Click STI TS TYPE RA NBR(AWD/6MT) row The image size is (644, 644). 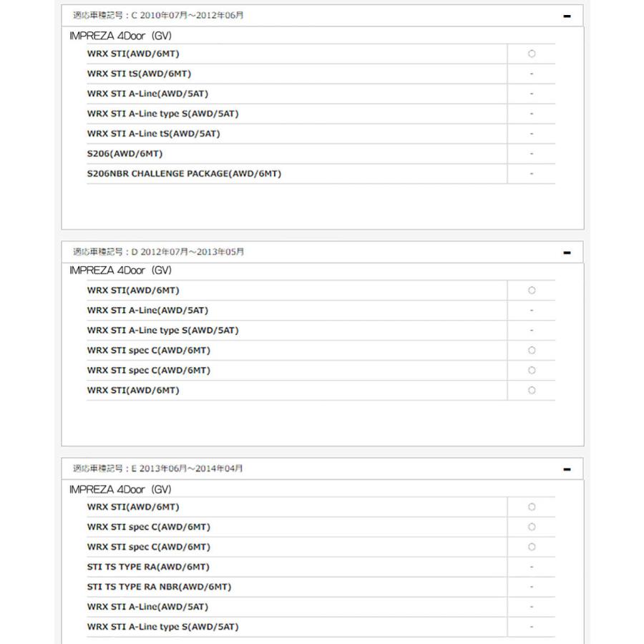pos(321,587)
